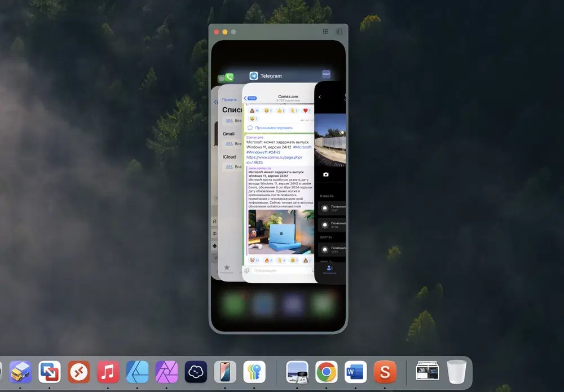Open the Preview app in the Dock
This screenshot has height=392, width=564.
click(297, 372)
